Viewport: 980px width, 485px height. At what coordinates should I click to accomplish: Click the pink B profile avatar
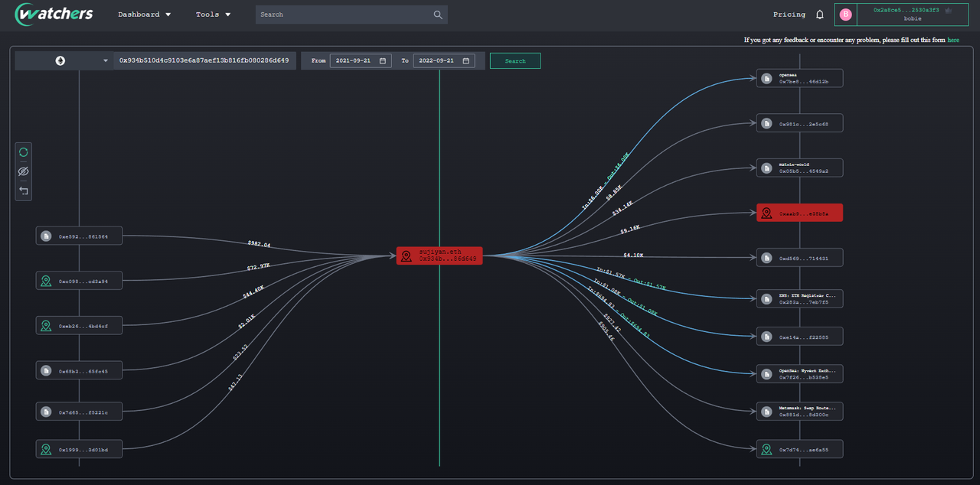845,15
